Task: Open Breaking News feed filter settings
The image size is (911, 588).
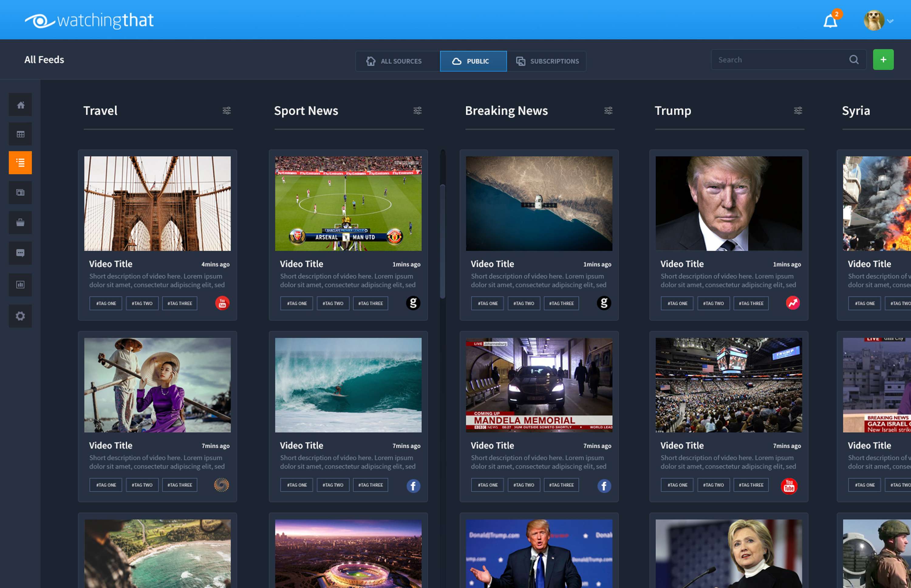Action: point(608,111)
